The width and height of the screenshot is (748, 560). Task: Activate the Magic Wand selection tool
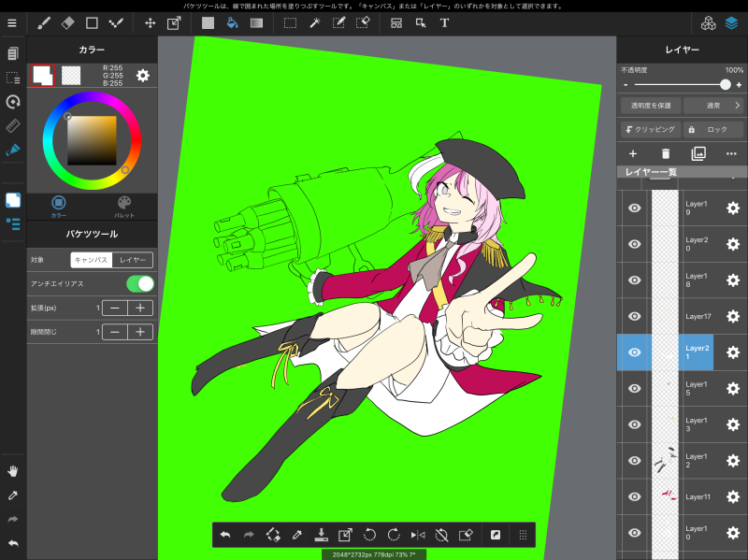(x=315, y=22)
